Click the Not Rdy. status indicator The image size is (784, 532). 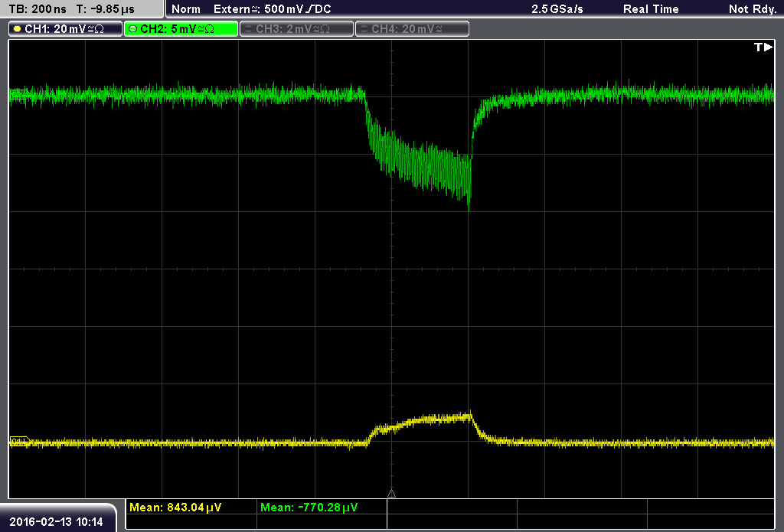[753, 9]
